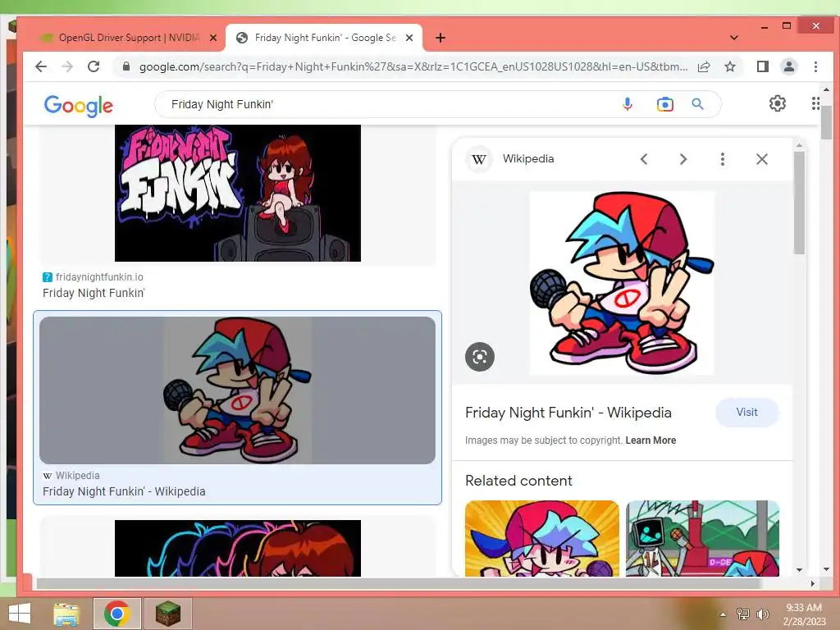Show hidden system tray icons
The image size is (840, 630).
click(723, 614)
